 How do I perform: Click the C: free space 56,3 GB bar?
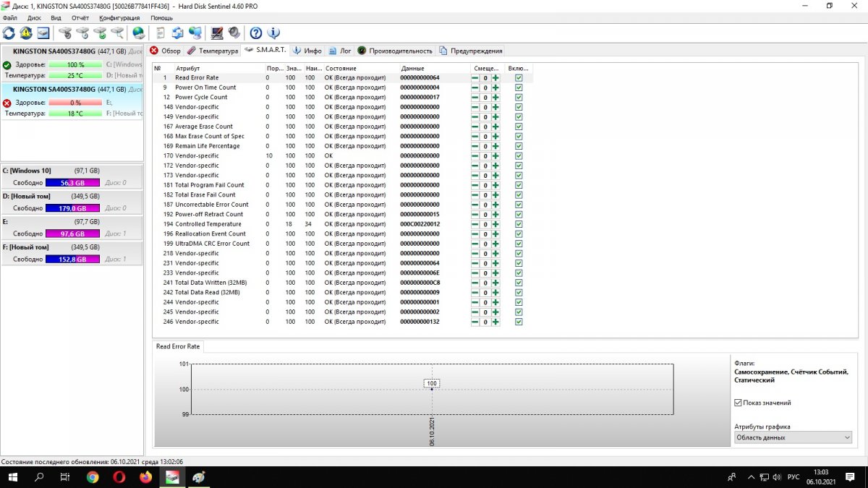(x=74, y=183)
